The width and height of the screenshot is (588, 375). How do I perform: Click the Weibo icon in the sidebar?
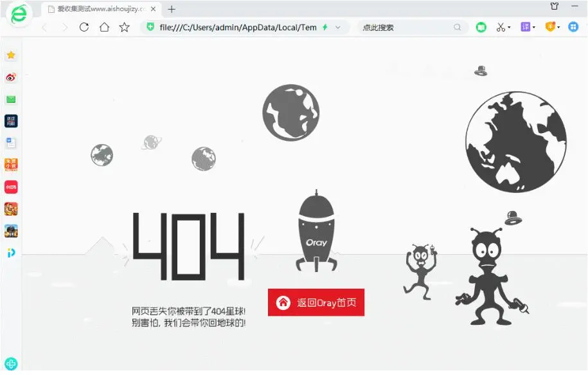(x=11, y=77)
